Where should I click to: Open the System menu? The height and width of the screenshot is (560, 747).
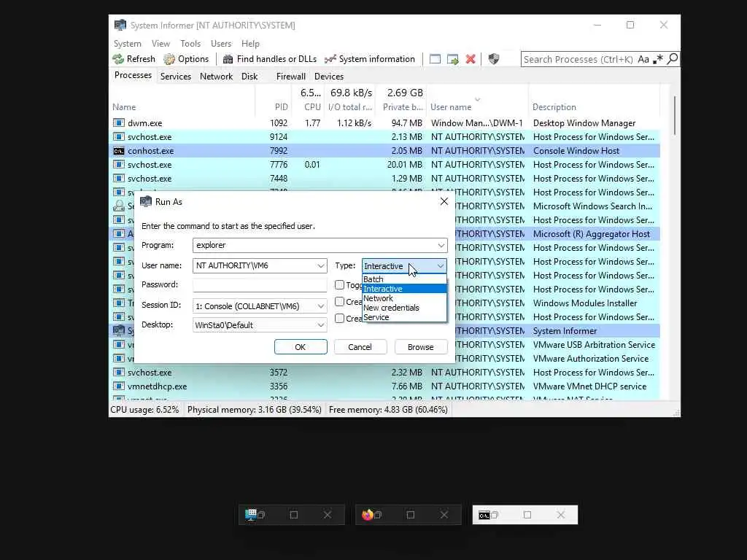coord(127,43)
